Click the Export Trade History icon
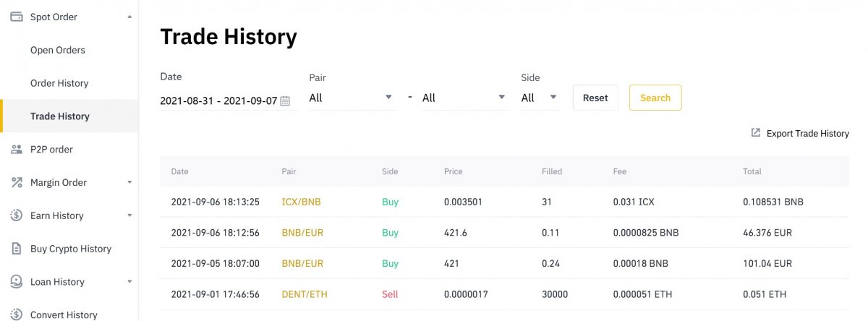Viewport: 868px width, 321px height. pyautogui.click(x=756, y=133)
